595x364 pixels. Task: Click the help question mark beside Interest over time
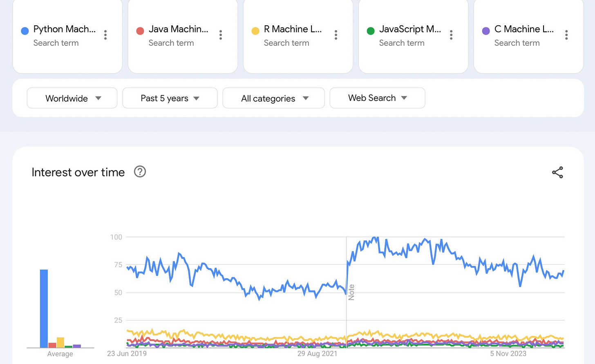140,172
